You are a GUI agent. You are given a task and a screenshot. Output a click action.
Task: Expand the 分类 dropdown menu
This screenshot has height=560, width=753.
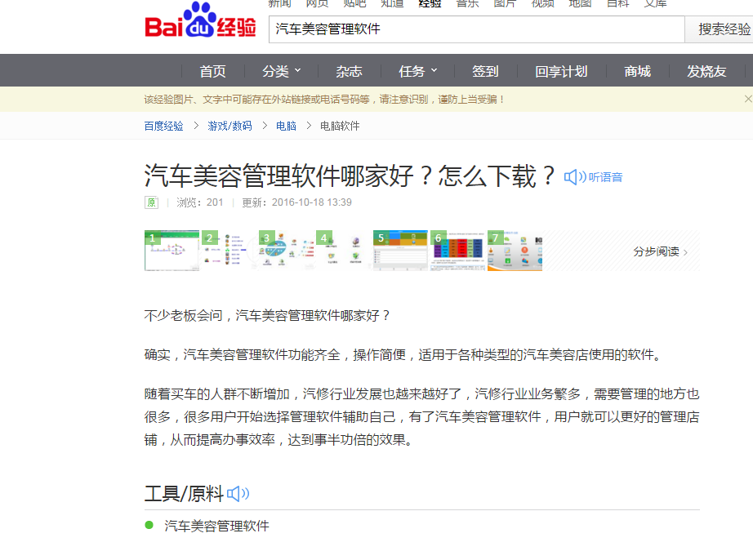click(282, 71)
